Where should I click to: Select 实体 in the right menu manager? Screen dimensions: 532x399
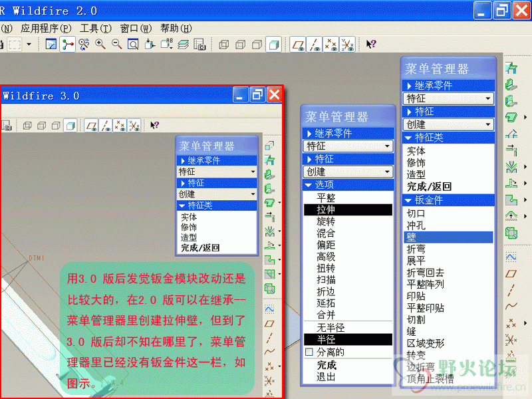tap(416, 151)
